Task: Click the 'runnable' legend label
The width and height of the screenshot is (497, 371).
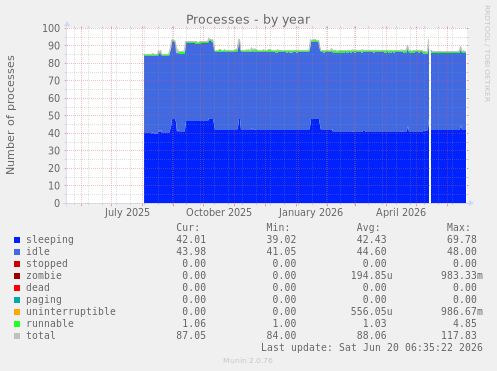Action: [50, 323]
